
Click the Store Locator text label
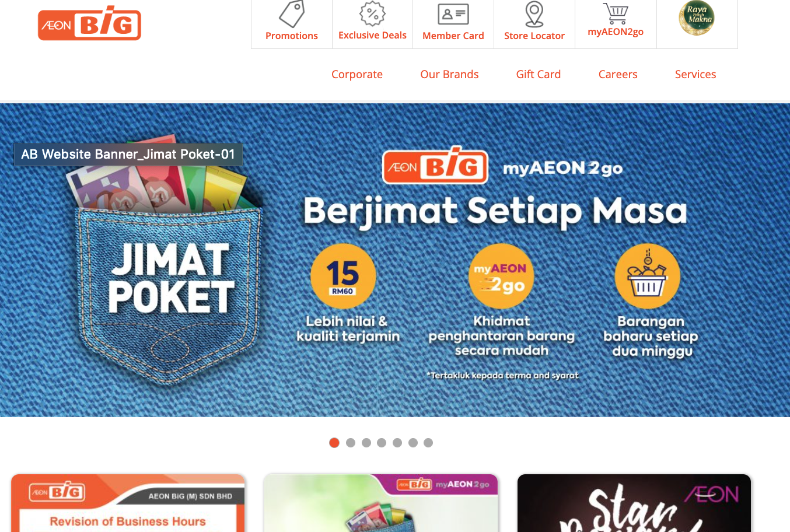pos(534,36)
